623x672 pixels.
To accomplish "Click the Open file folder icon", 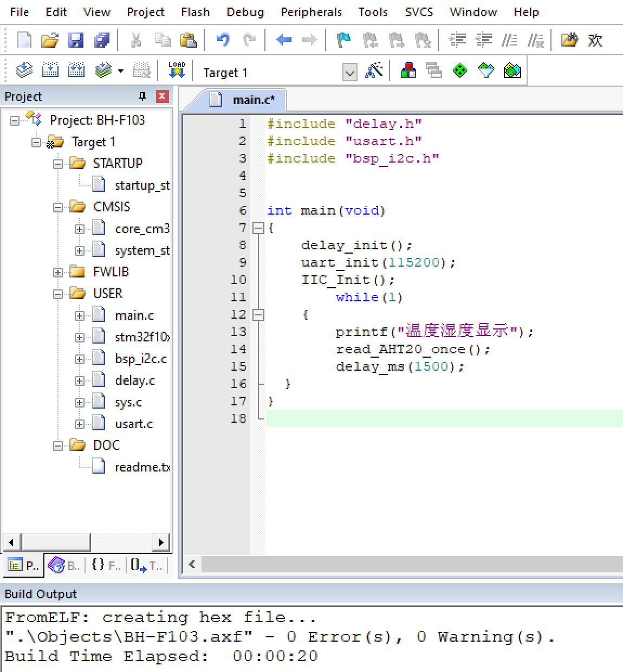I will pyautogui.click(x=49, y=40).
